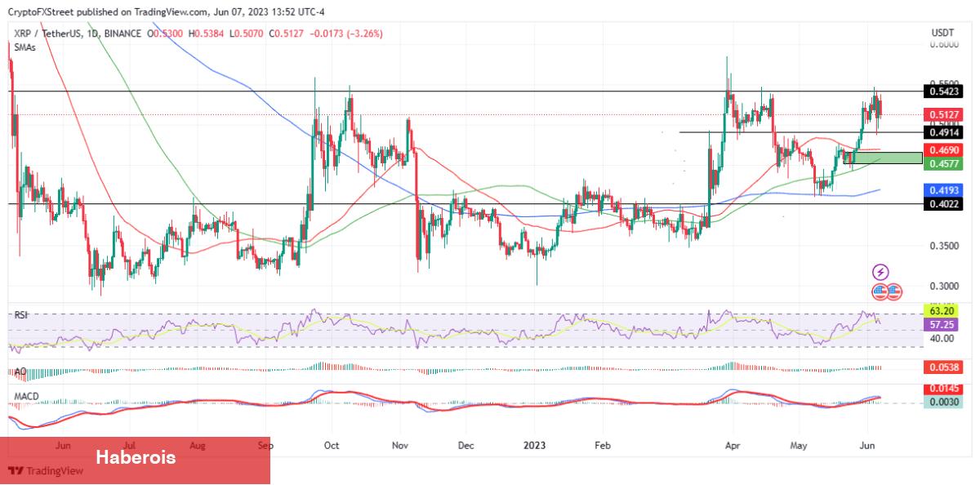980x485 pixels.
Task: Click the Aug label on time axis
Action: coord(196,446)
